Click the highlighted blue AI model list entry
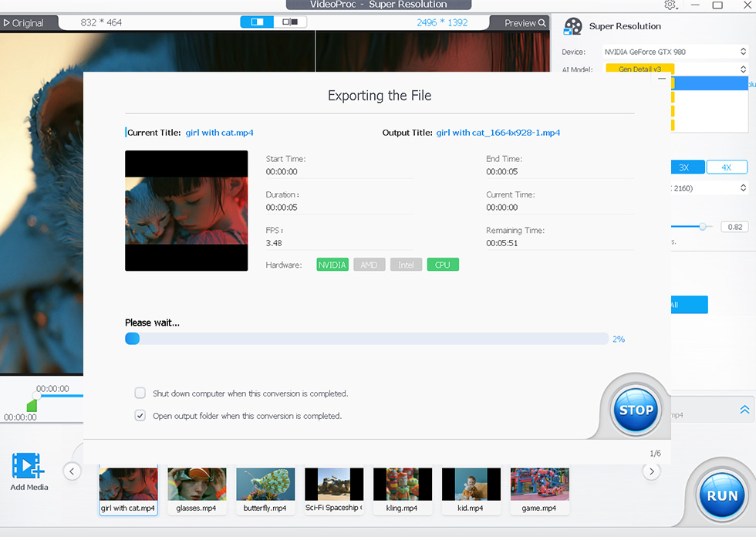The image size is (756, 537). 709,83
